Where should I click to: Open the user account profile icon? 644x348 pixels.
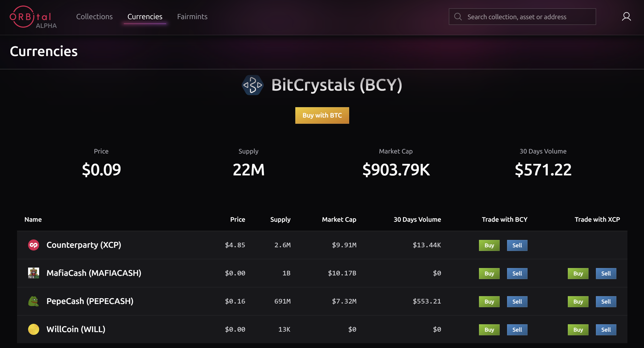(626, 17)
